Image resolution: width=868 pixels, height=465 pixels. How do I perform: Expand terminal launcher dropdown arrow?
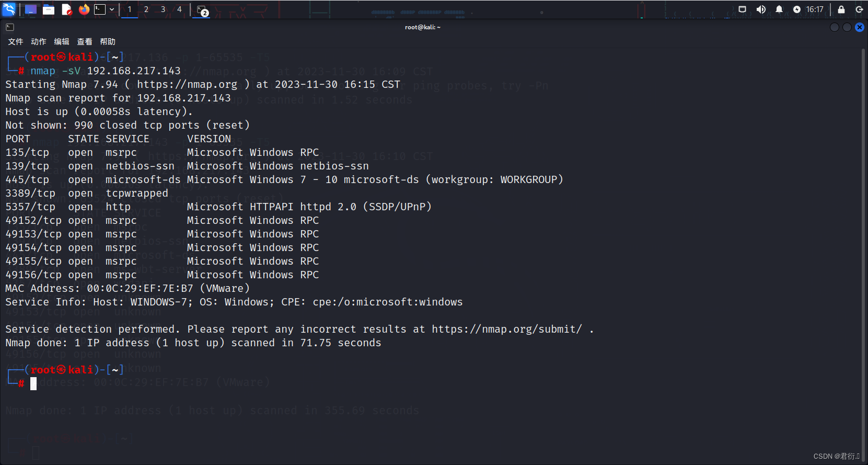112,9
